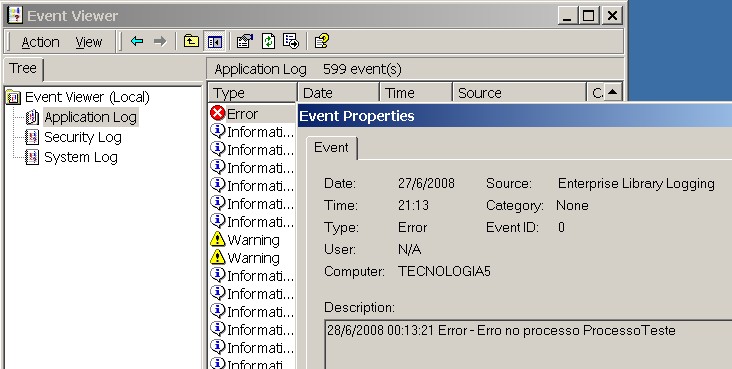Select Event Viewer (Local) root node
This screenshot has height=369, width=732.
coord(87,97)
